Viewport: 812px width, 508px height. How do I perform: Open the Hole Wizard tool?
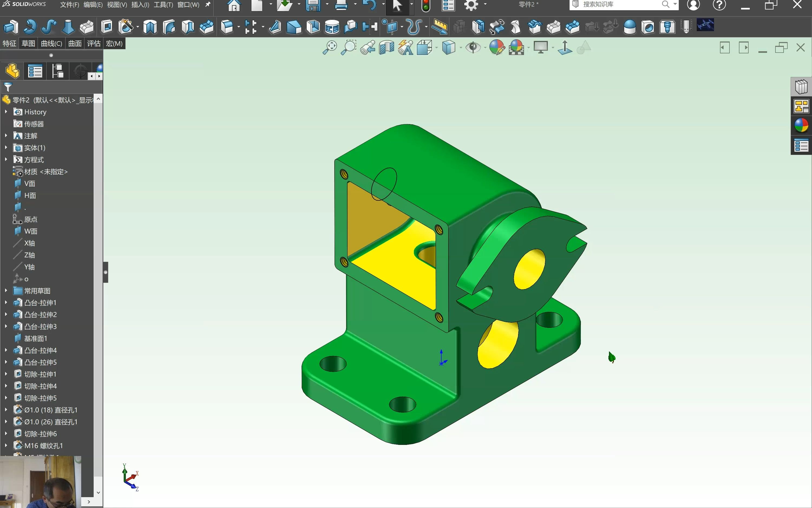tap(126, 27)
